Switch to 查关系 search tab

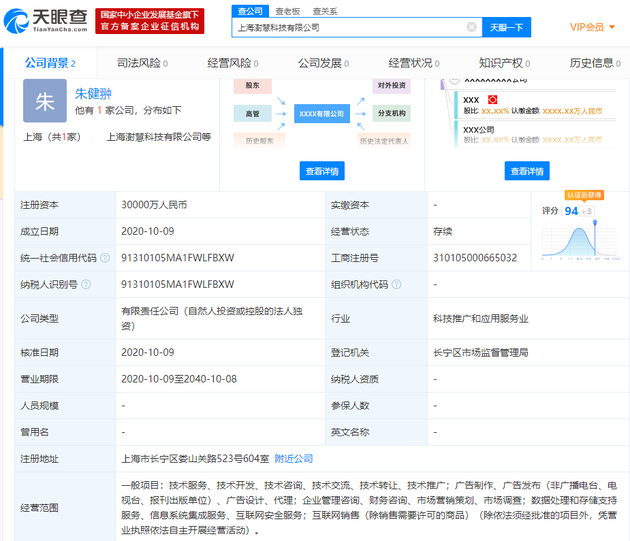pyautogui.click(x=325, y=11)
